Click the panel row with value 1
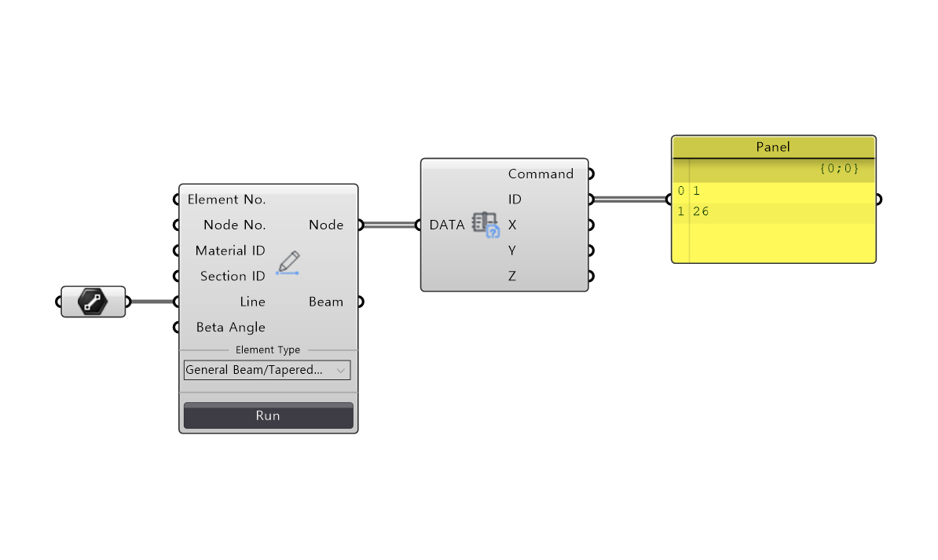The height and width of the screenshot is (560, 938). [x=774, y=191]
